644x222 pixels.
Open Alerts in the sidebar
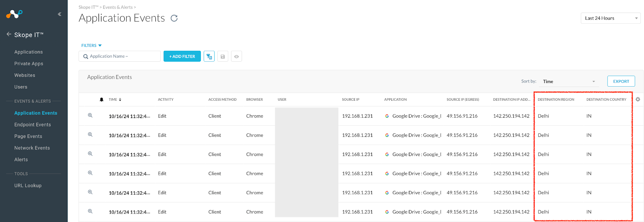pyautogui.click(x=21, y=160)
